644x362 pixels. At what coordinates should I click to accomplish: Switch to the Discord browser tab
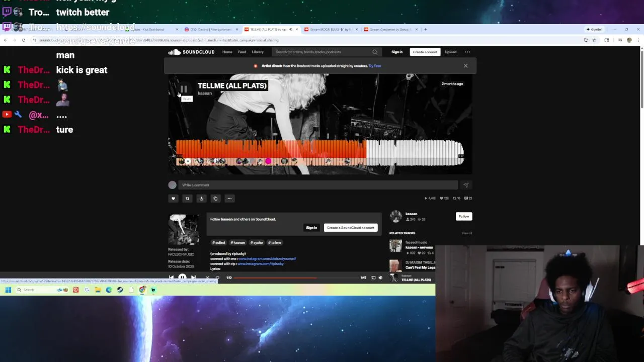[x=211, y=29]
